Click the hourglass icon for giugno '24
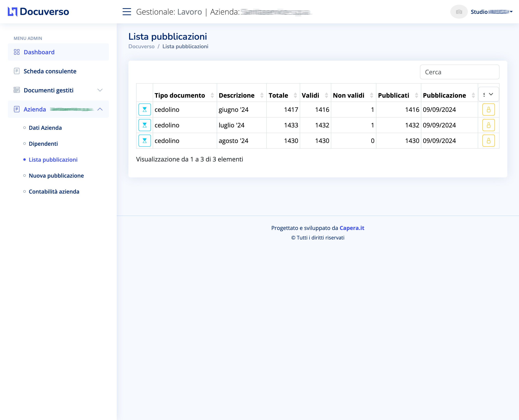The width and height of the screenshot is (519, 420). 145,110
